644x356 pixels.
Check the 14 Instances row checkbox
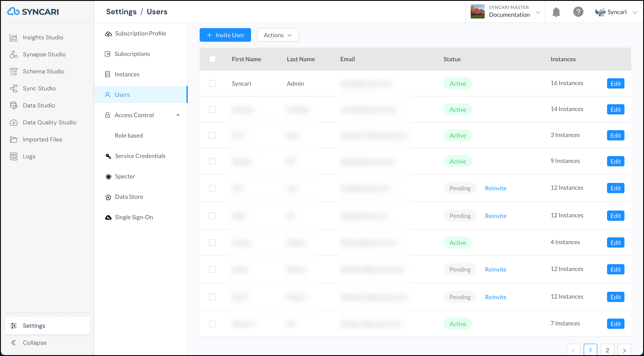tap(212, 109)
